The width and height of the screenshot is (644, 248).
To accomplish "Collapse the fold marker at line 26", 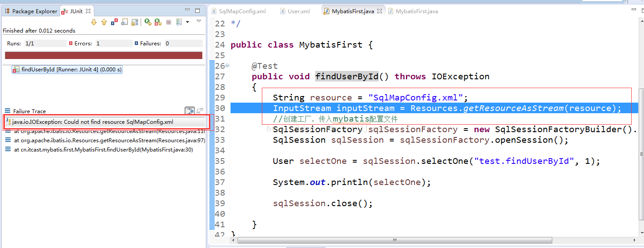I will 227,66.
